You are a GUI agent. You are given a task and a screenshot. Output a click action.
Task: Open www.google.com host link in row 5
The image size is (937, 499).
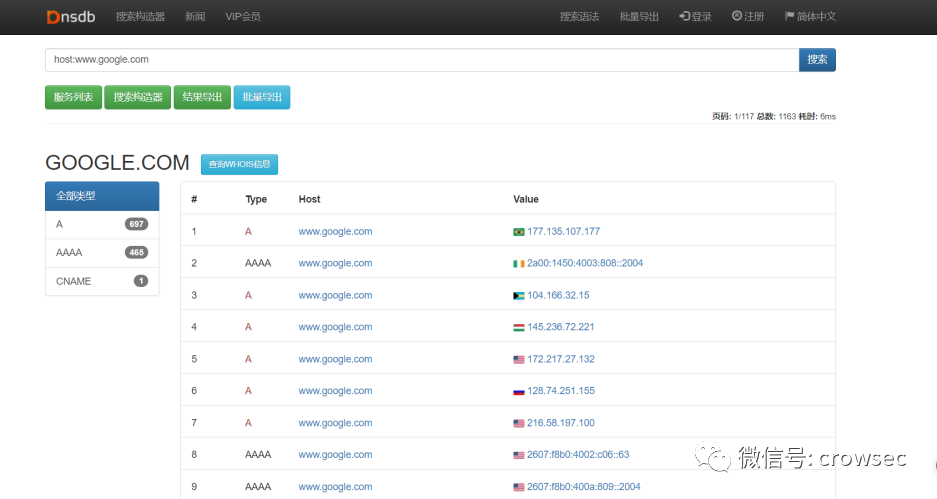point(335,359)
